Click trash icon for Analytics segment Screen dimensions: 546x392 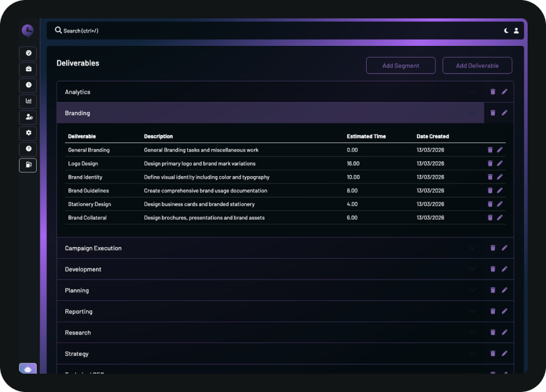493,92
